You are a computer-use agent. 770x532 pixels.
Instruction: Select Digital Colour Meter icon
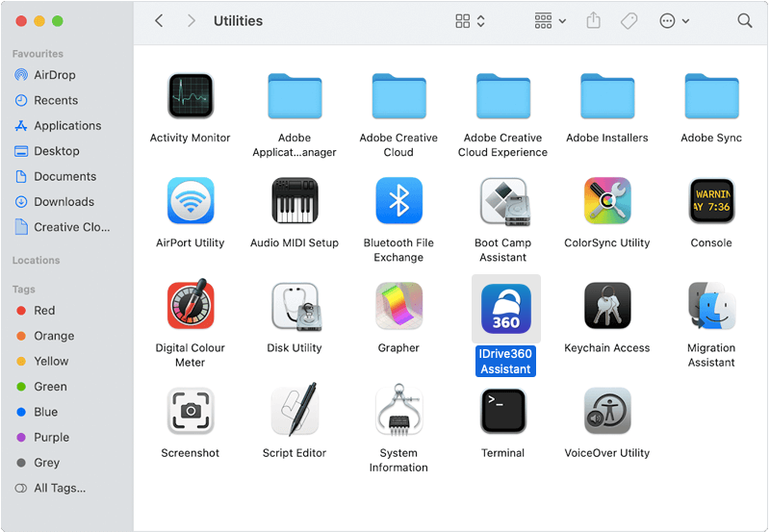pyautogui.click(x=191, y=305)
